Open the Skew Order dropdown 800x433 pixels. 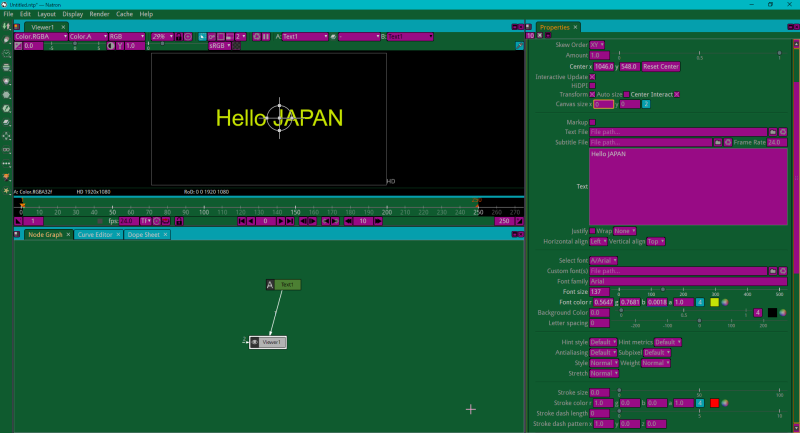point(597,45)
